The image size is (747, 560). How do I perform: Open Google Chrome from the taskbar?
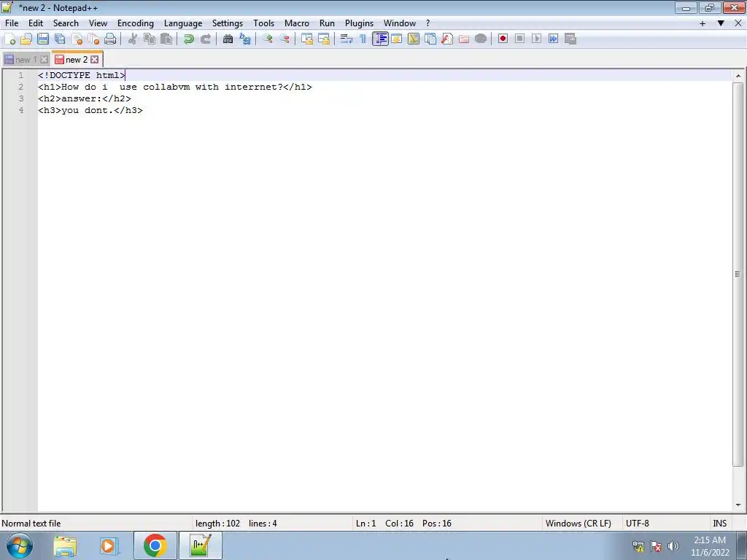(x=155, y=545)
